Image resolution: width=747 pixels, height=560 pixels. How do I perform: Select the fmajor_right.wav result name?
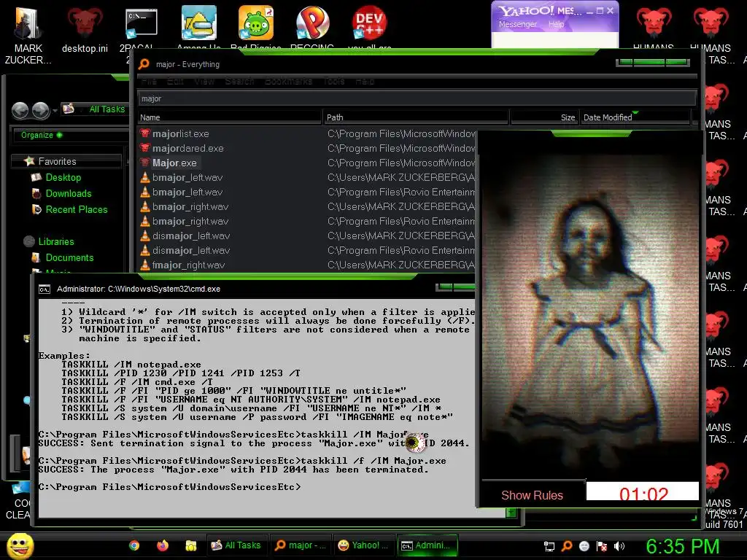coord(188,265)
